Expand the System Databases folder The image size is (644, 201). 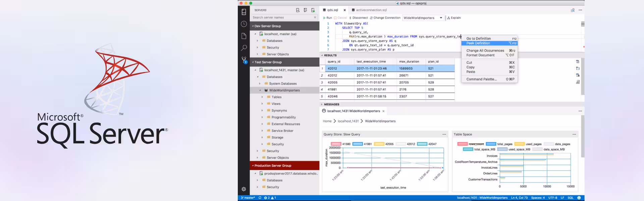[260, 84]
